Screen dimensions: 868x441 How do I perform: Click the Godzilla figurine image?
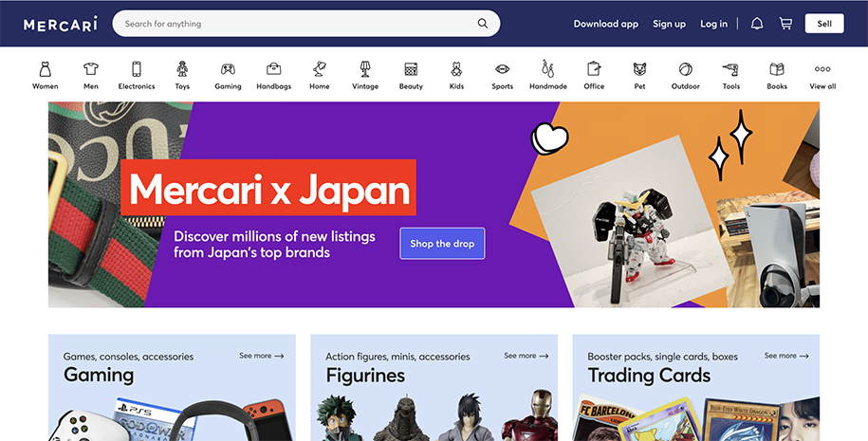pyautogui.click(x=402, y=419)
